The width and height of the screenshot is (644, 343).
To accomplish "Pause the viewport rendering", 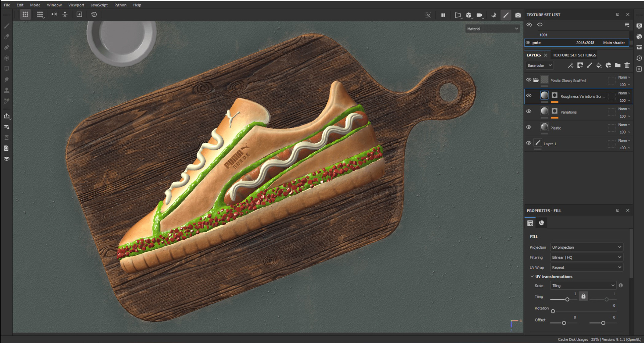I will coord(443,15).
